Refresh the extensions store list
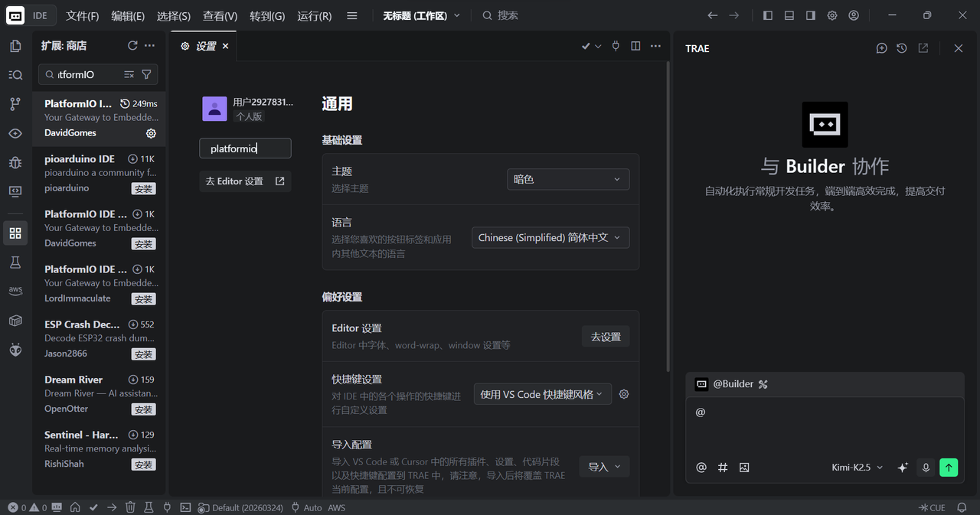The image size is (980, 515). tap(132, 46)
